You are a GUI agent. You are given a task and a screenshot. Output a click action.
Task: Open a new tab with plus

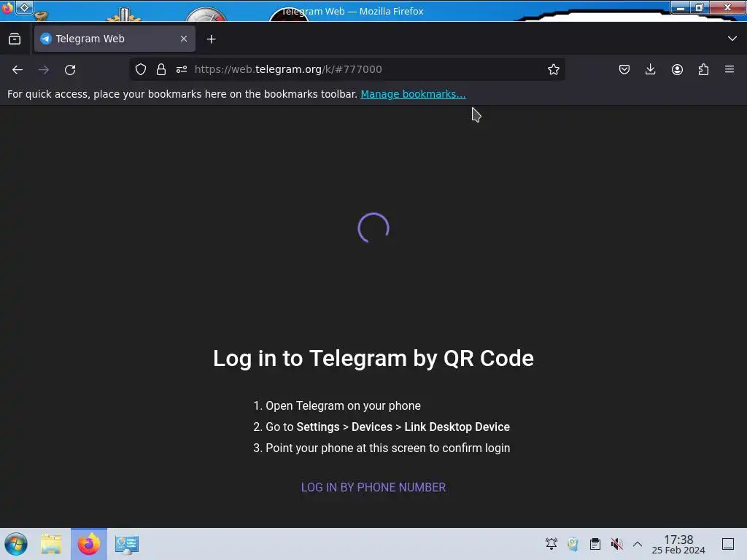tap(211, 39)
